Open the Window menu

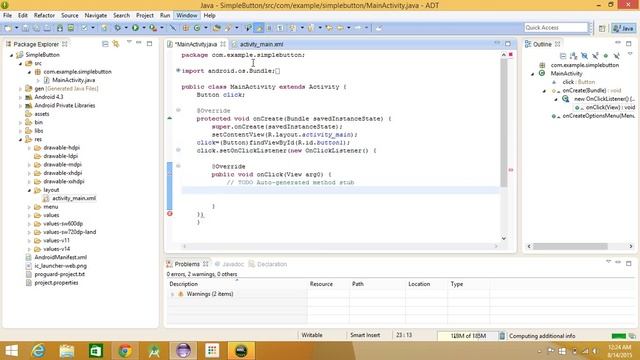[x=187, y=15]
